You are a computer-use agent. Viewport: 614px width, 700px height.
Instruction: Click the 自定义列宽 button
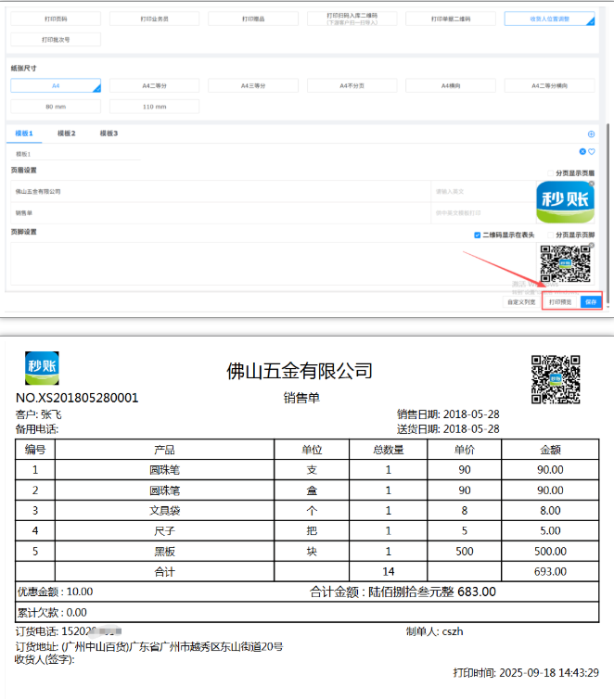click(x=520, y=301)
